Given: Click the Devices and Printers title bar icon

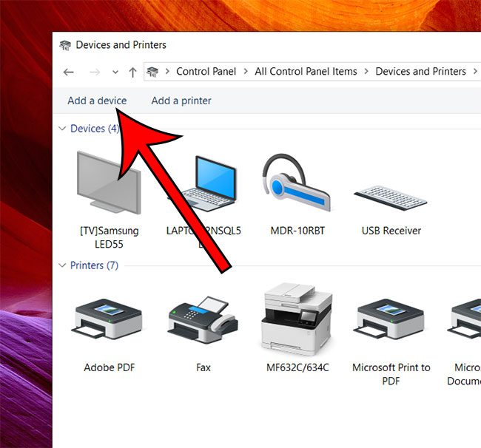Looking at the screenshot, I should [65, 45].
